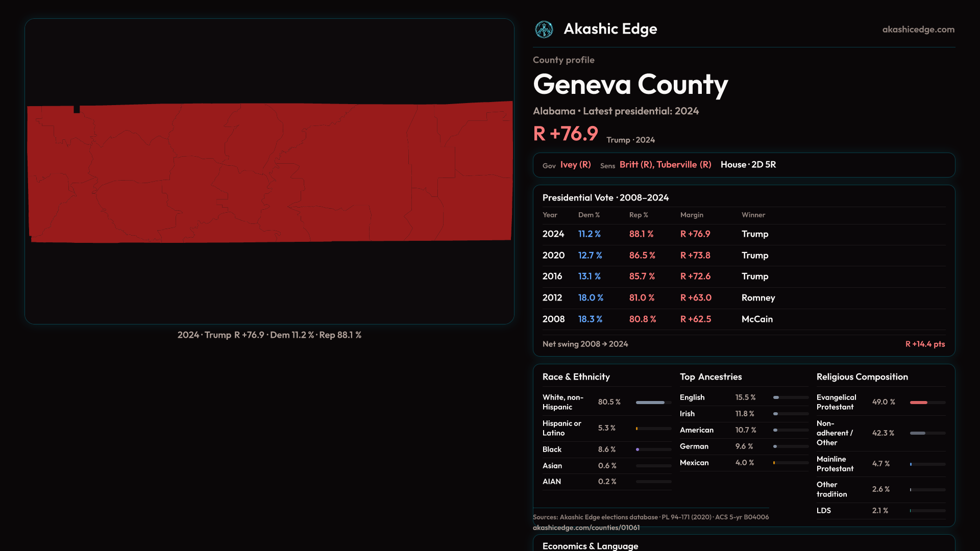Click the Britt (R), Tuberville (R) senators label
Viewport: 980px width, 551px height.
tap(665, 165)
